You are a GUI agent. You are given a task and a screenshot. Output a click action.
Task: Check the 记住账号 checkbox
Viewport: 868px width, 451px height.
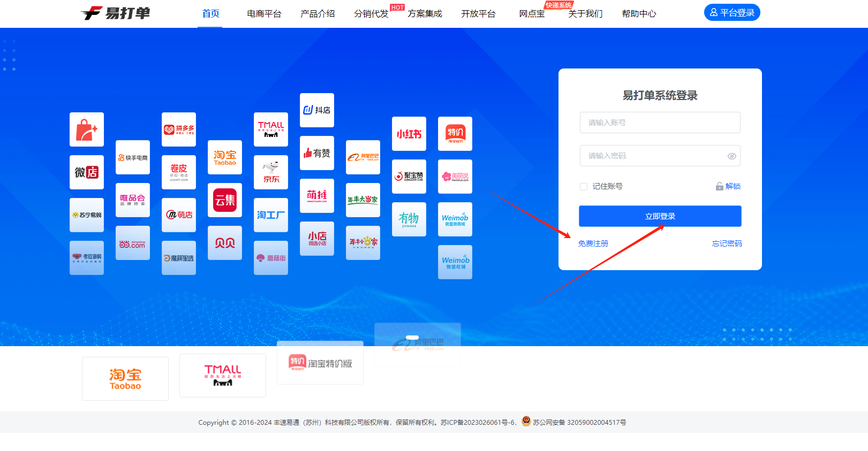tap(584, 187)
